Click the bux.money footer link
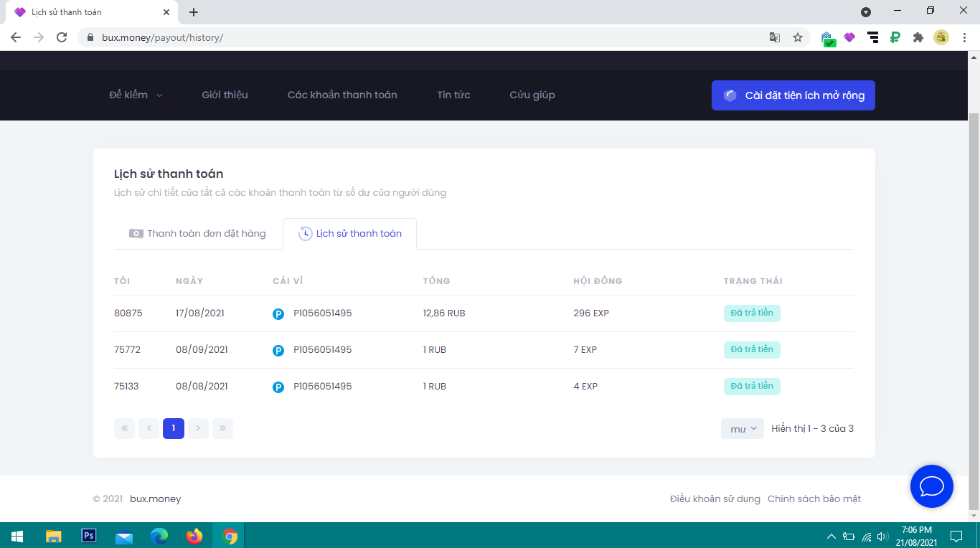This screenshot has width=980, height=548. pyautogui.click(x=155, y=499)
